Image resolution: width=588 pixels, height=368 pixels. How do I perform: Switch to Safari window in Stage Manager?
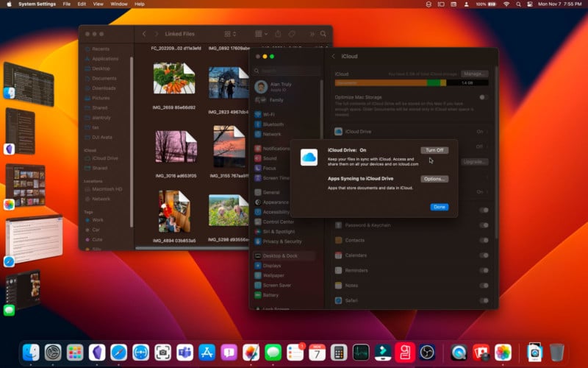click(34, 239)
